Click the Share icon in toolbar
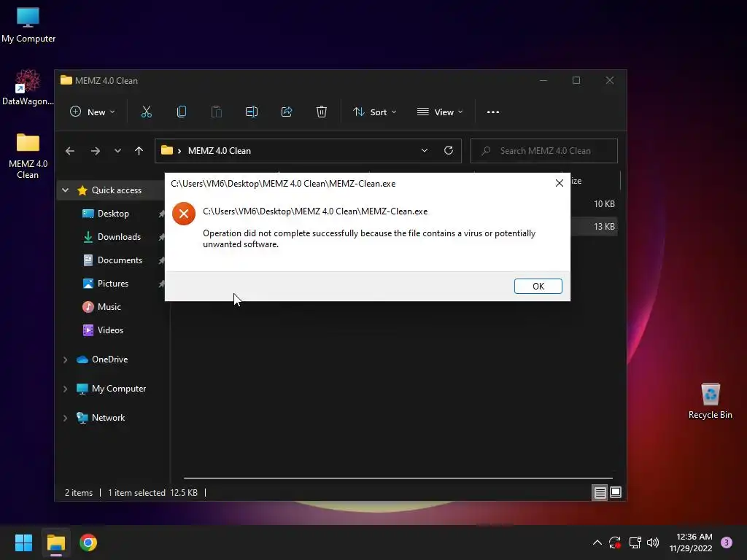 tap(286, 112)
